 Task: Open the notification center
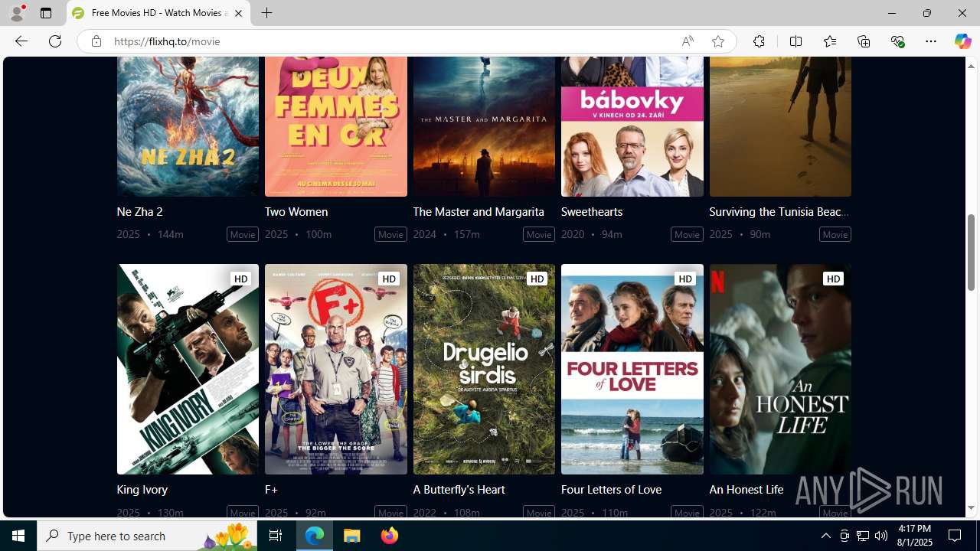(x=955, y=536)
